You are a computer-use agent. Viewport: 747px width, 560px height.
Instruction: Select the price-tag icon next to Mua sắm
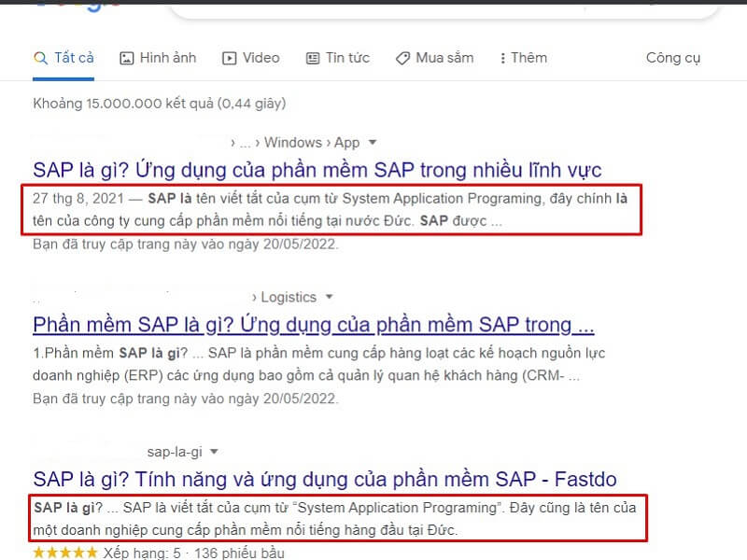[x=403, y=57]
